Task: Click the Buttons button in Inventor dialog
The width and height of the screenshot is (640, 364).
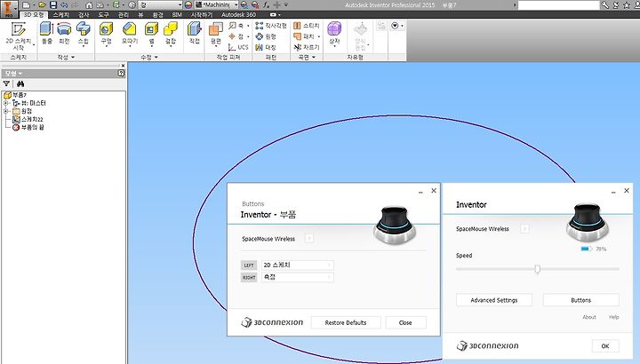Action: [x=580, y=300]
